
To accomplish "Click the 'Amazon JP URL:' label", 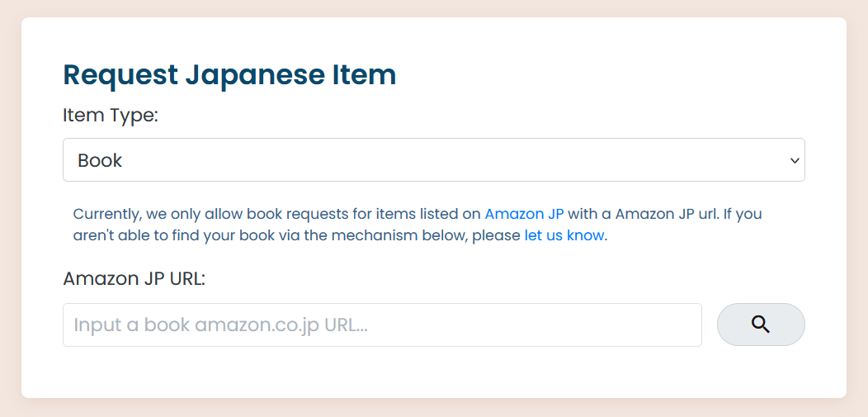I will (134, 278).
